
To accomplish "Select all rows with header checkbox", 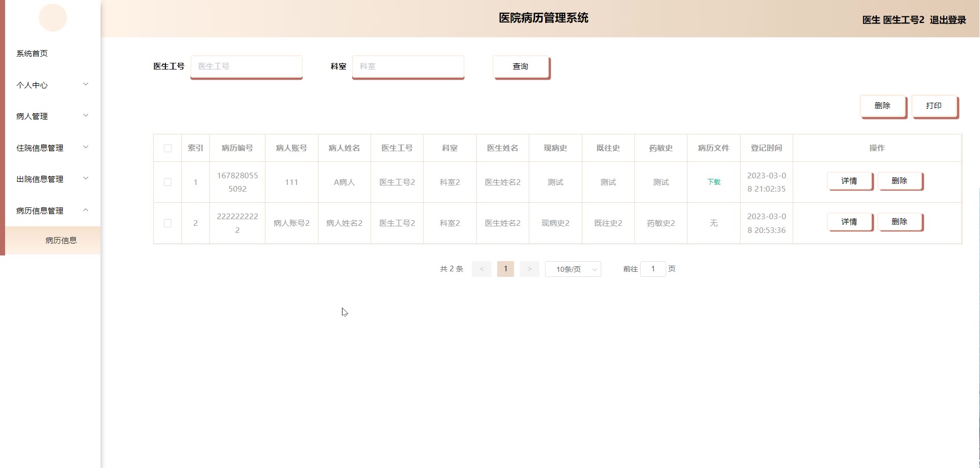I will [167, 148].
